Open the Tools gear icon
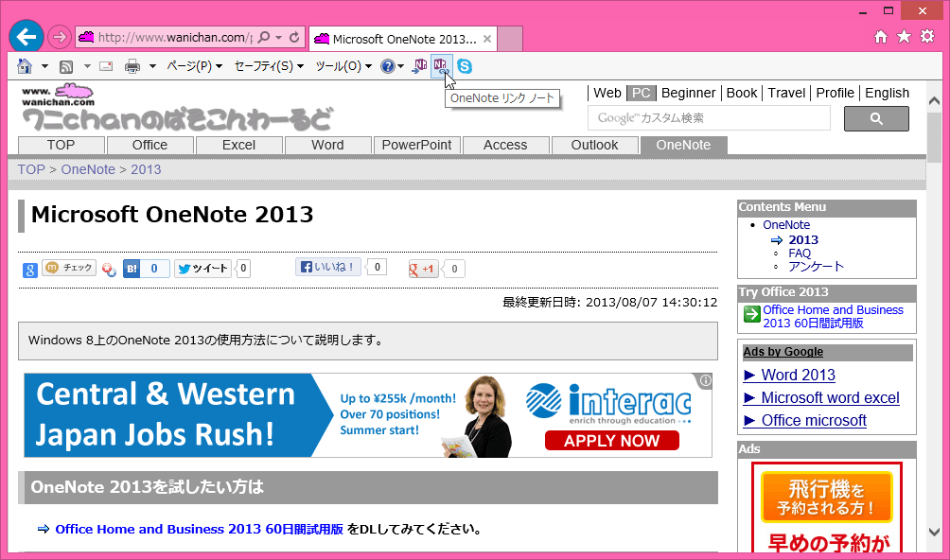950x560 pixels. pos(927,37)
